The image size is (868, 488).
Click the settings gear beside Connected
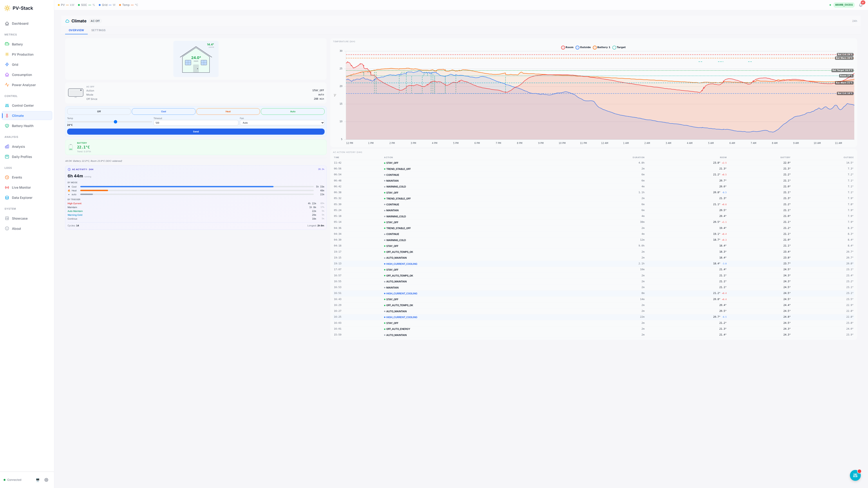(46, 480)
